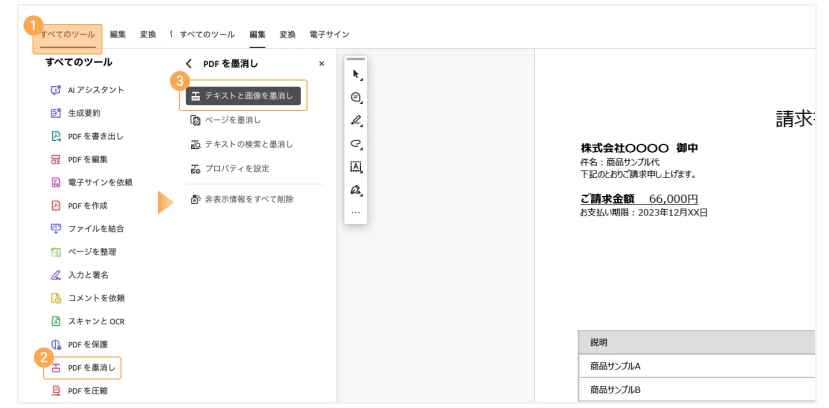Select the PDF を作成 tool

click(x=79, y=206)
